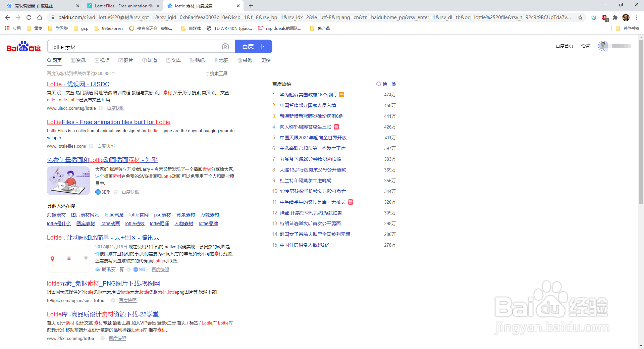
Task: Bookmark this page with star icon
Action: tap(580, 17)
